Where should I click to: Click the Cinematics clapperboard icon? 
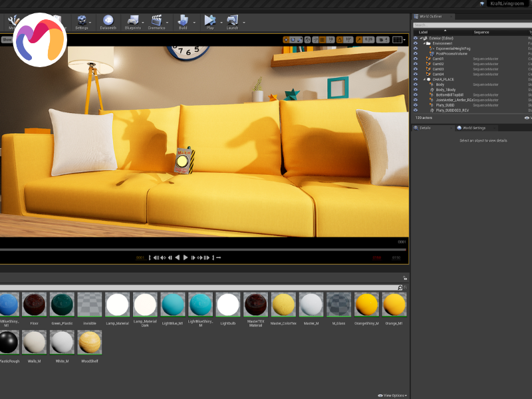(x=157, y=21)
